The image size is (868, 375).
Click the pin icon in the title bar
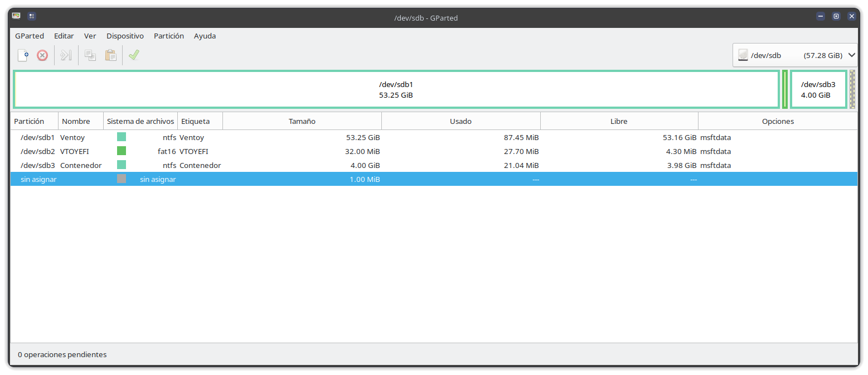pyautogui.click(x=32, y=16)
